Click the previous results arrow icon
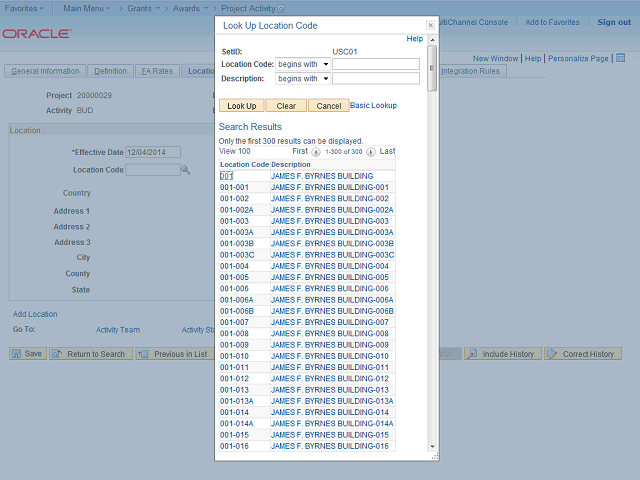This screenshot has width=640, height=480. [315, 152]
